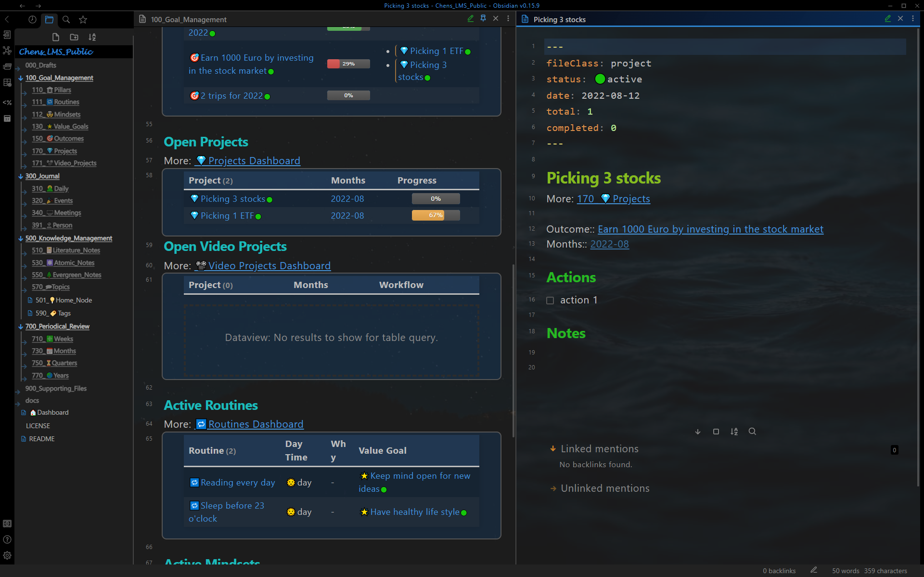Expand the 900_Supporting_Files folder
The width and height of the screenshot is (924, 577).
click(x=56, y=389)
